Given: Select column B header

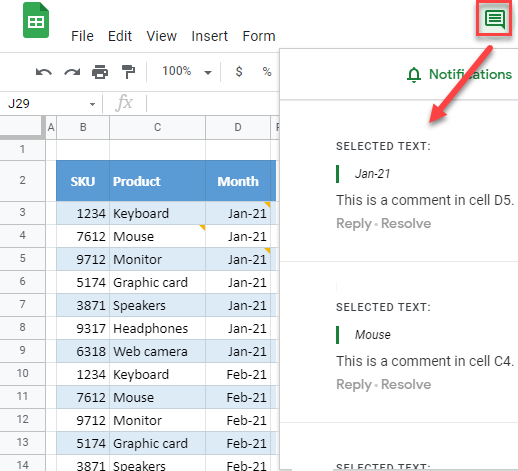Looking at the screenshot, I should point(83,127).
